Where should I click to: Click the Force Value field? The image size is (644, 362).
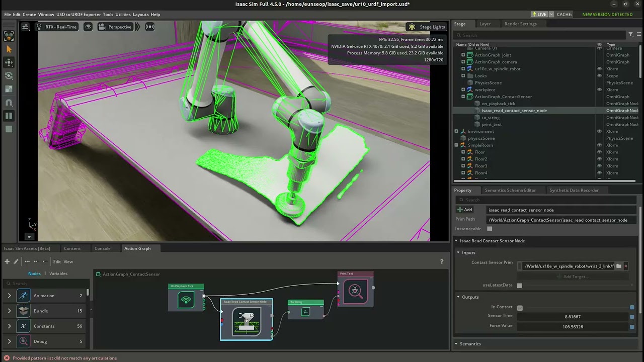coord(573,327)
